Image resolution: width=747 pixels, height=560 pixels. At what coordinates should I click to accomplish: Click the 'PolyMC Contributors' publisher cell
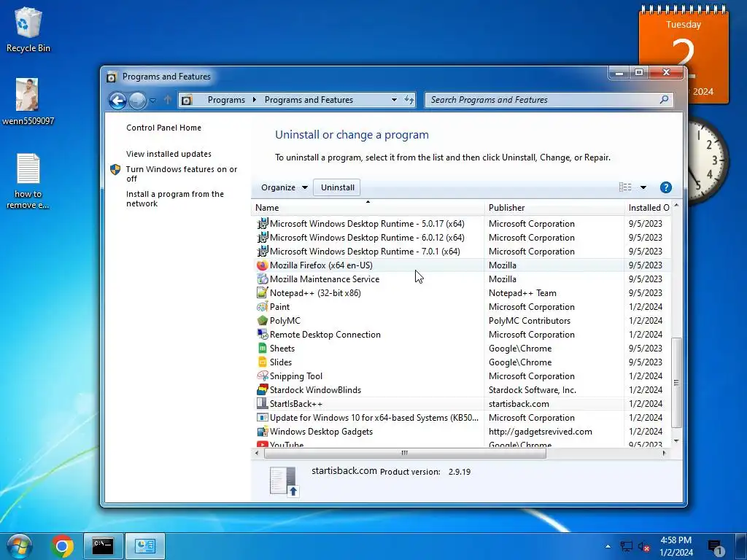coord(530,321)
